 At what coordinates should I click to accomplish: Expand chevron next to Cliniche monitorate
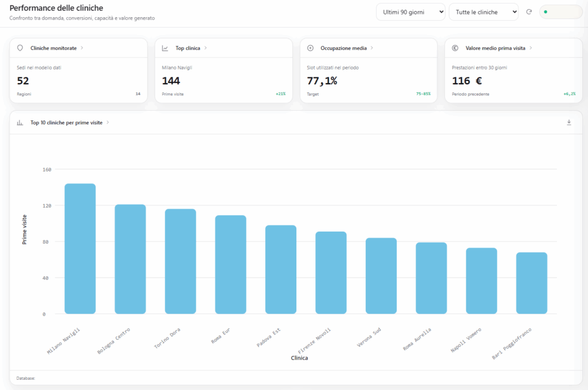click(82, 48)
